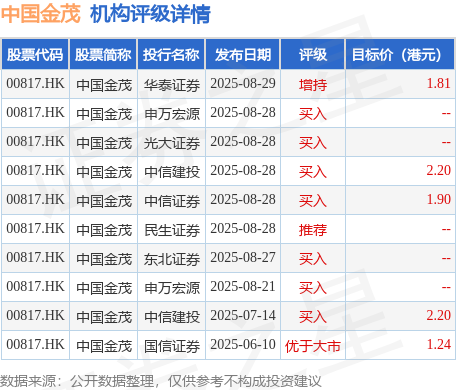456x390 pixels.
Task: Select the 东北证券 cell
Action: 172,259
